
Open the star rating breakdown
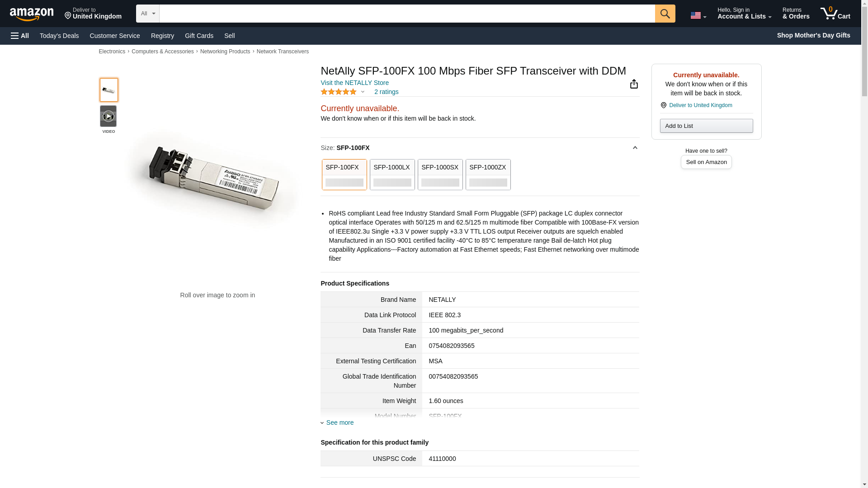point(343,92)
